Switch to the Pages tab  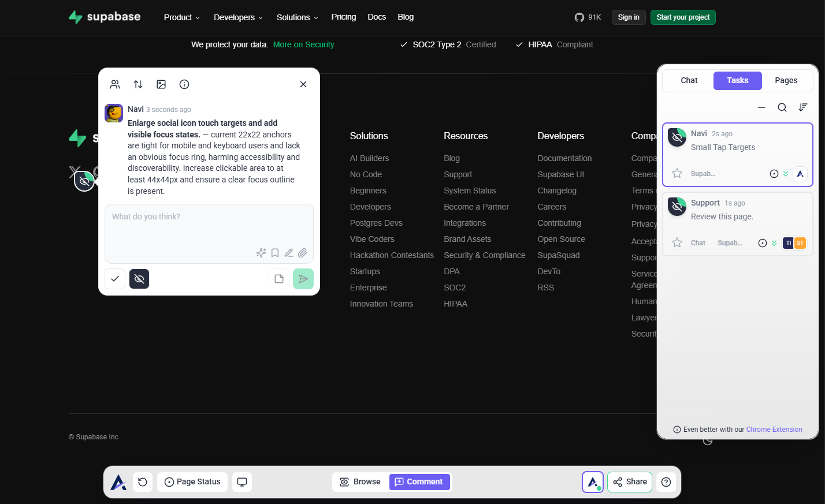pos(786,81)
